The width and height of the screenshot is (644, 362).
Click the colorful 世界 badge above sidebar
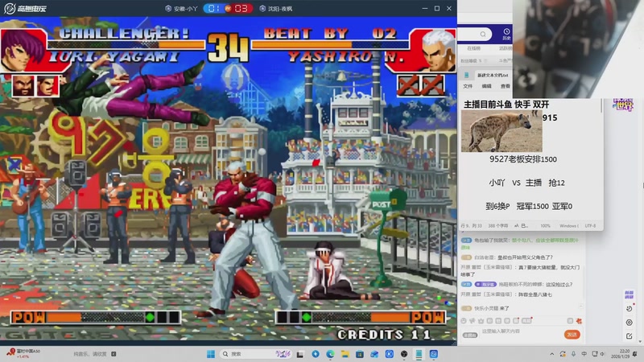[623, 105]
